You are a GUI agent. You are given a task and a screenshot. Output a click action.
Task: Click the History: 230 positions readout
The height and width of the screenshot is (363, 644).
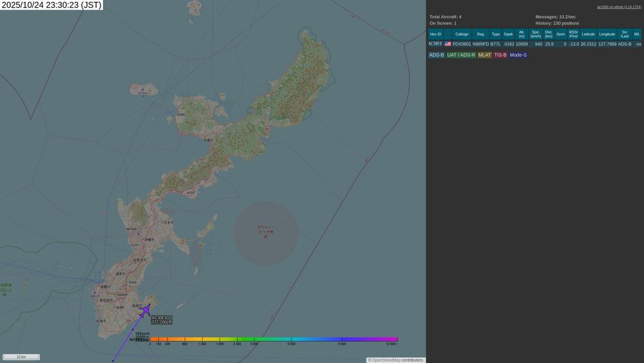tap(557, 23)
